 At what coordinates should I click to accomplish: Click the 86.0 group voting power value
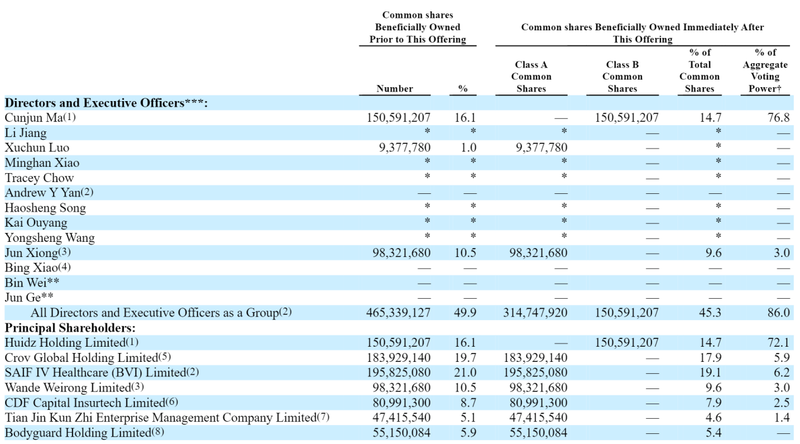779,313
